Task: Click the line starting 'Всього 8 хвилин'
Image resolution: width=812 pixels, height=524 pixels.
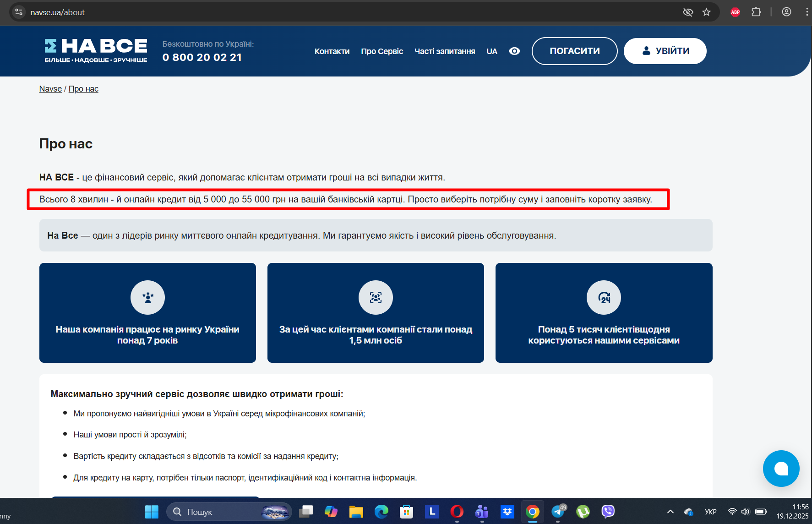Action: coord(346,199)
